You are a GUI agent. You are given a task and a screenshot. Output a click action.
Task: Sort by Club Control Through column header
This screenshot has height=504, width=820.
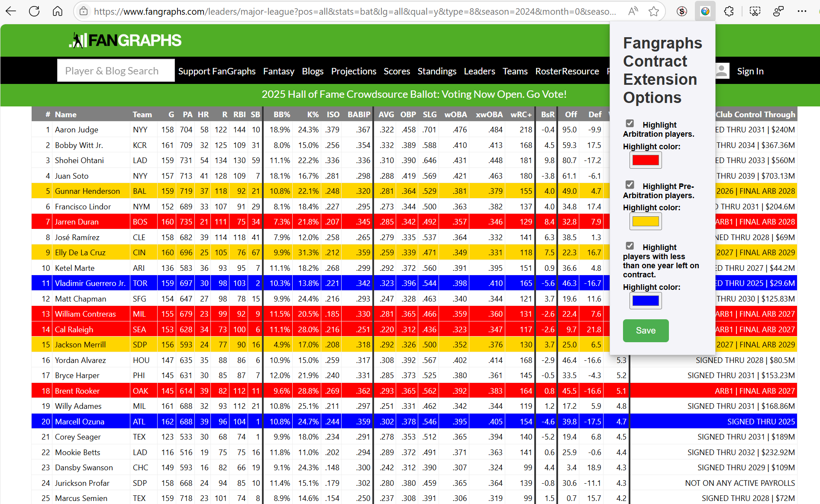755,114
